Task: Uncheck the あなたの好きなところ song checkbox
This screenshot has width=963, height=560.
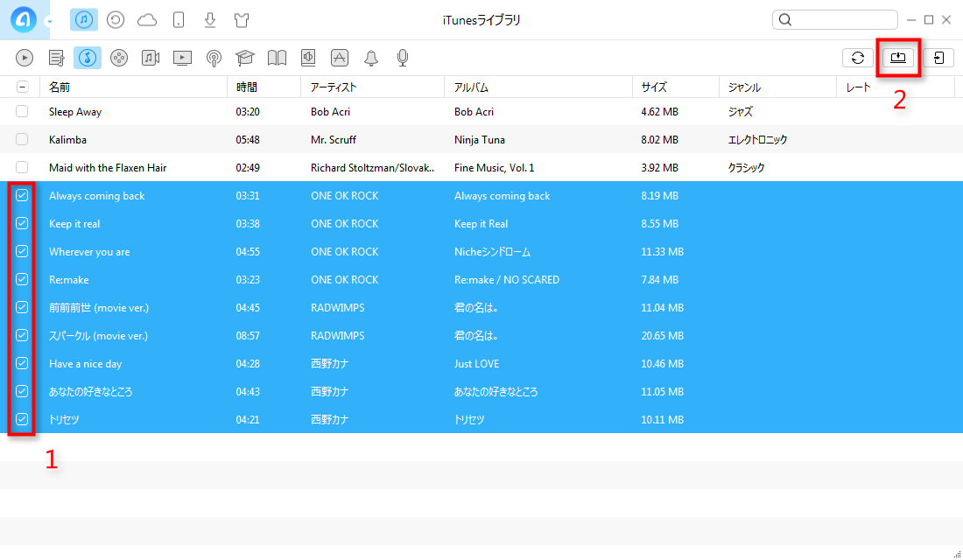Action: (22, 391)
